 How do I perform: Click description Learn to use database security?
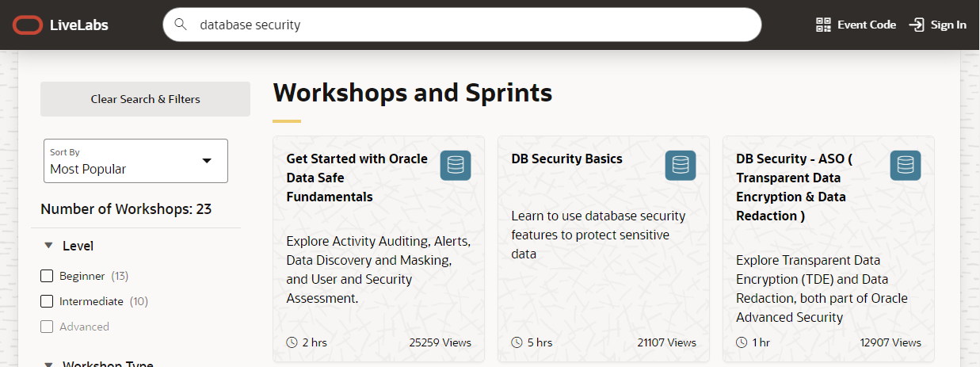click(x=599, y=235)
